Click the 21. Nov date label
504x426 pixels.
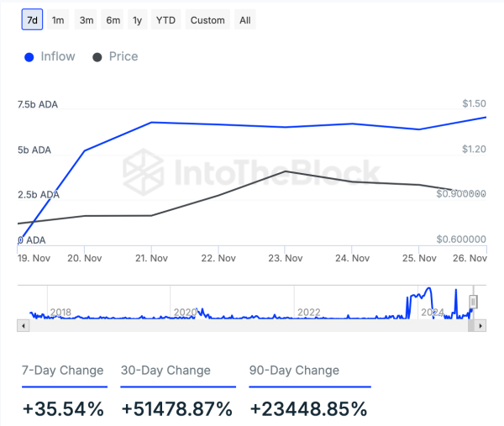pyautogui.click(x=151, y=258)
